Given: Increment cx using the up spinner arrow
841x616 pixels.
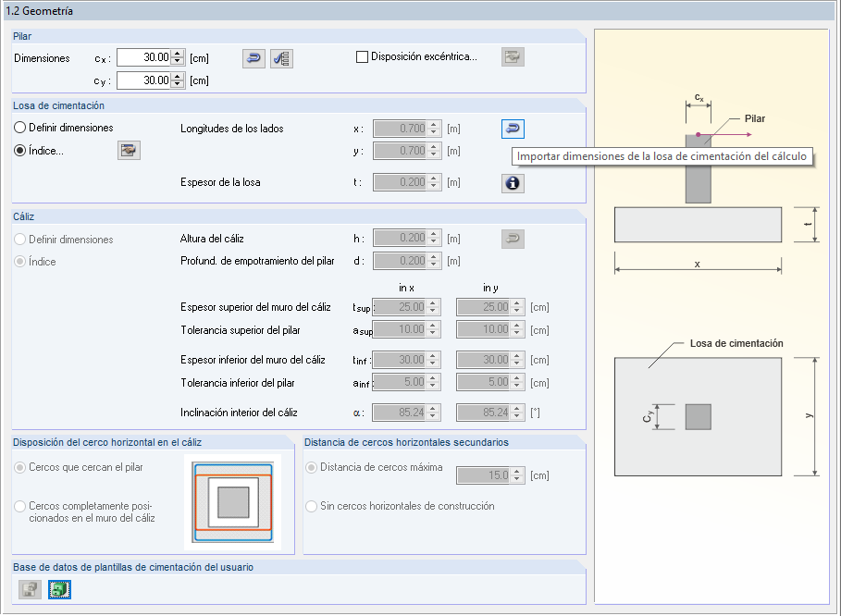Looking at the screenshot, I should click(x=179, y=53).
